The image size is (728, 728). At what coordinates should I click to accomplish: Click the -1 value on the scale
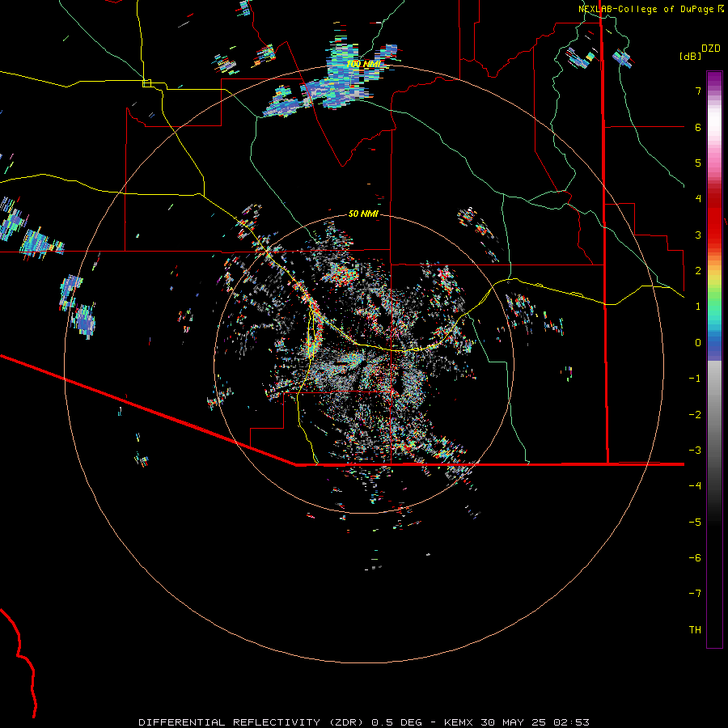[695, 379]
